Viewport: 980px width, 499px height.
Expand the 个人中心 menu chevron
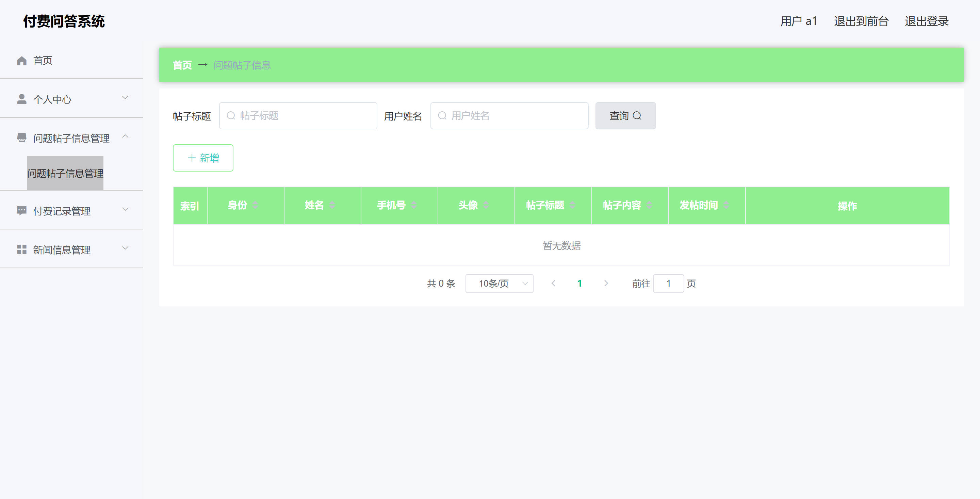coord(125,97)
